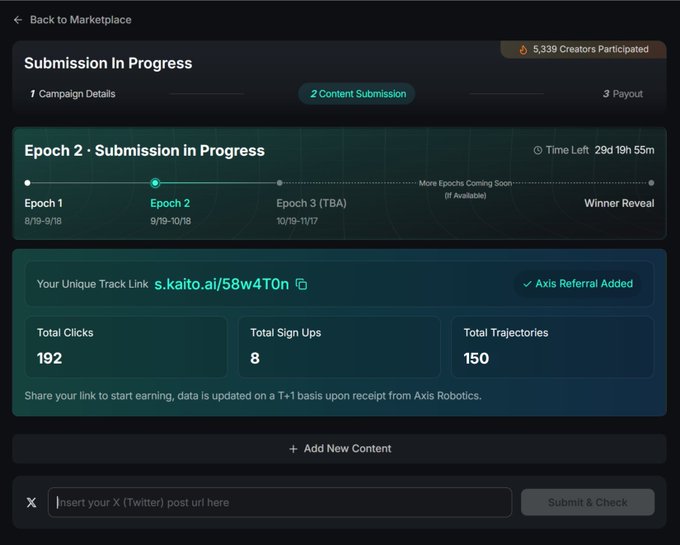Go to Back to Marketplace link
The width and height of the screenshot is (680, 545).
[x=80, y=20]
